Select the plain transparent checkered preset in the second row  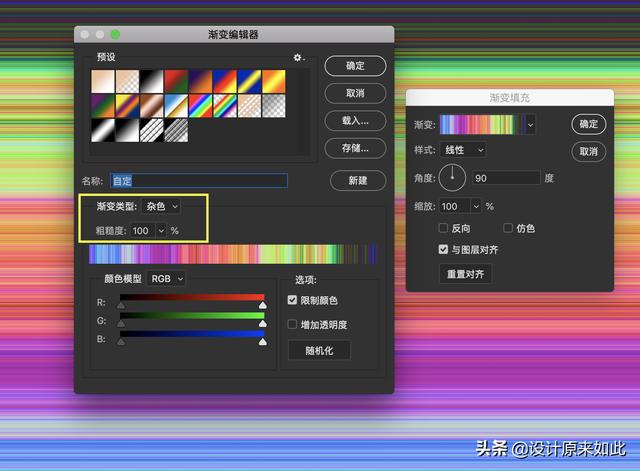tap(274, 106)
